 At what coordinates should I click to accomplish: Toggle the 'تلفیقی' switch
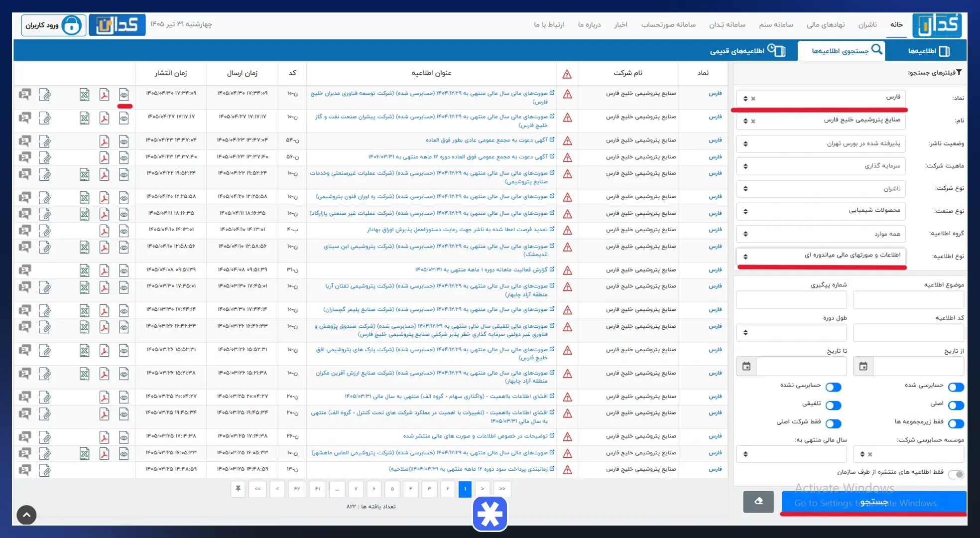pos(833,405)
